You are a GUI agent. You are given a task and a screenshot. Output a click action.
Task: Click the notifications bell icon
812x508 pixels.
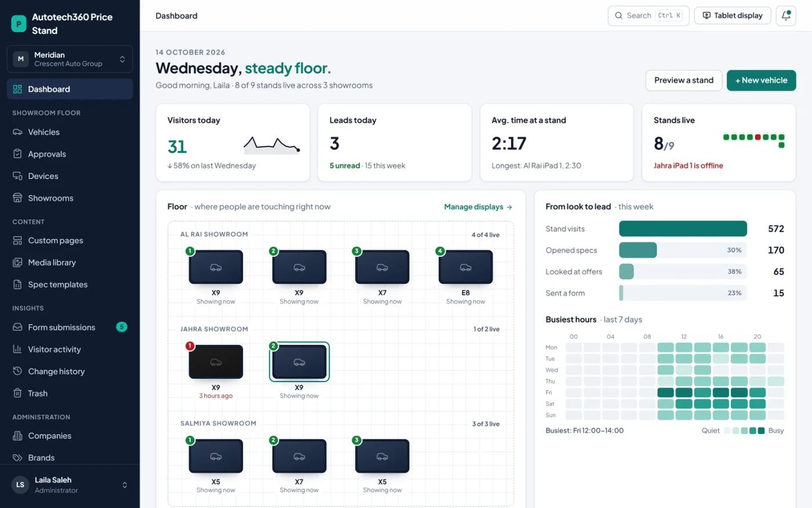tap(786, 16)
